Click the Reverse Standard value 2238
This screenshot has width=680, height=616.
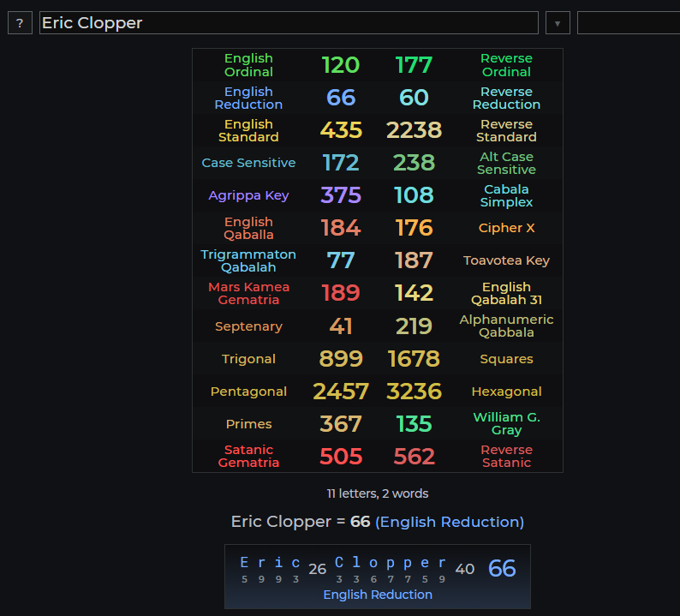(414, 130)
